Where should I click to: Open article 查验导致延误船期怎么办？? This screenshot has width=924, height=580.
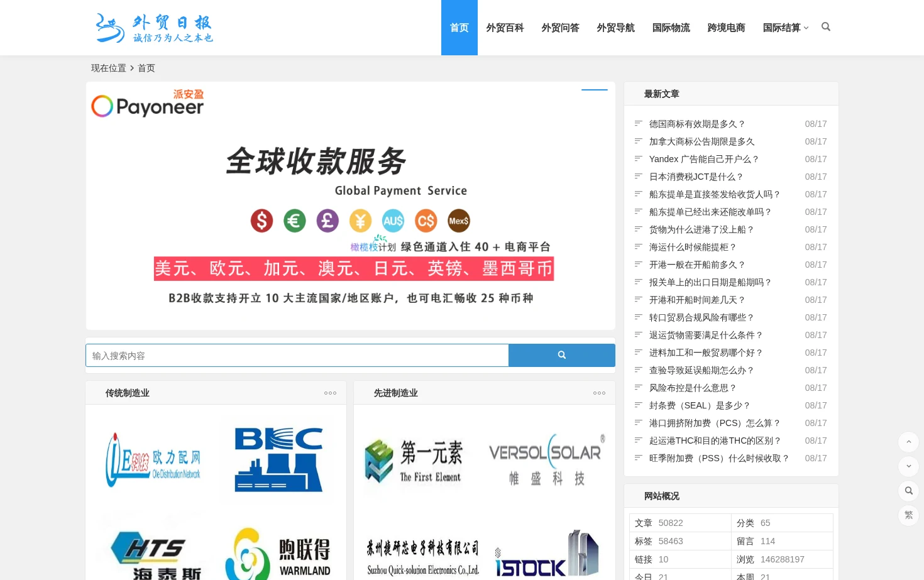701,370
